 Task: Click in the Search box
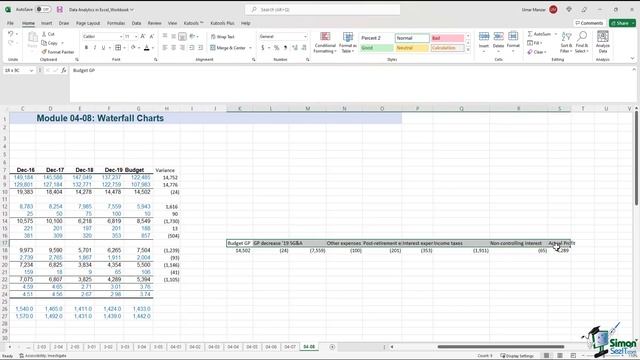click(322, 9)
